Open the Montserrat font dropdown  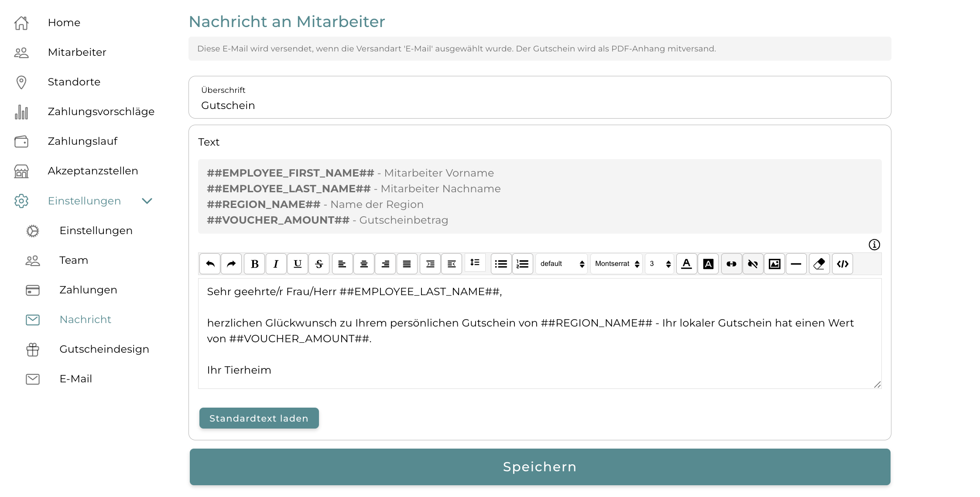[617, 264]
